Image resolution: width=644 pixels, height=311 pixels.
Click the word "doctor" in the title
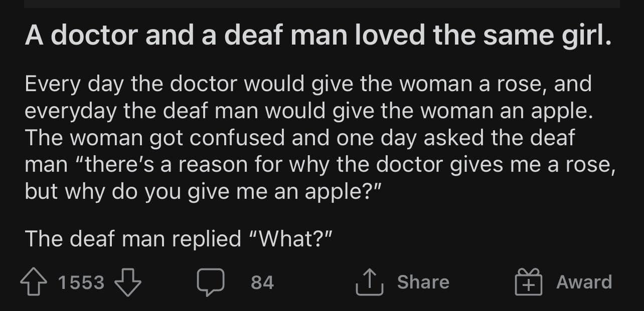(93, 36)
